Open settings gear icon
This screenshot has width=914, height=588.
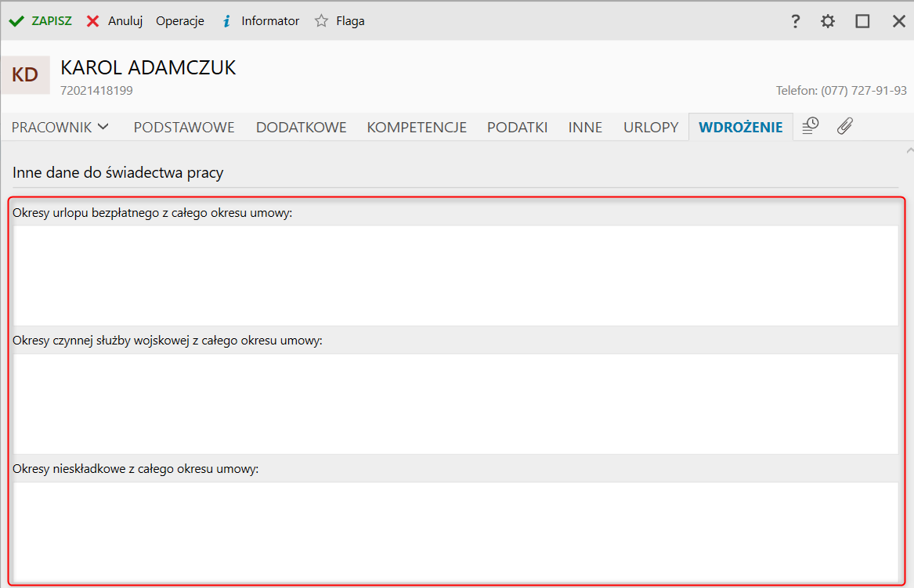[828, 21]
